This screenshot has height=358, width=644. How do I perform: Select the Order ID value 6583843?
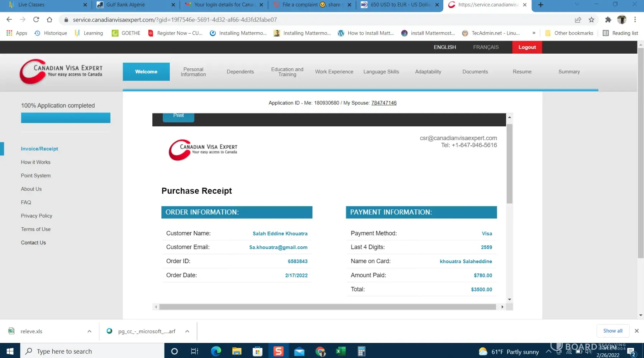point(297,261)
